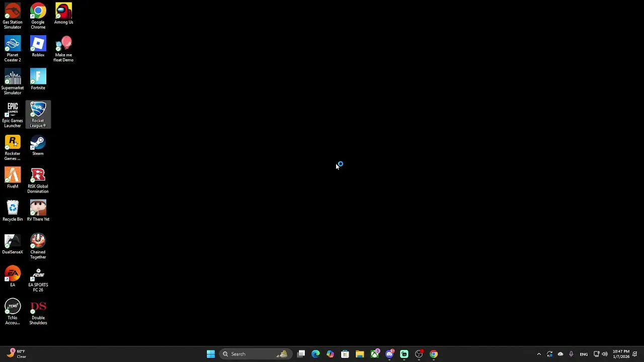644x362 pixels.
Task: Open Discord from the taskbar
Action: 389,354
